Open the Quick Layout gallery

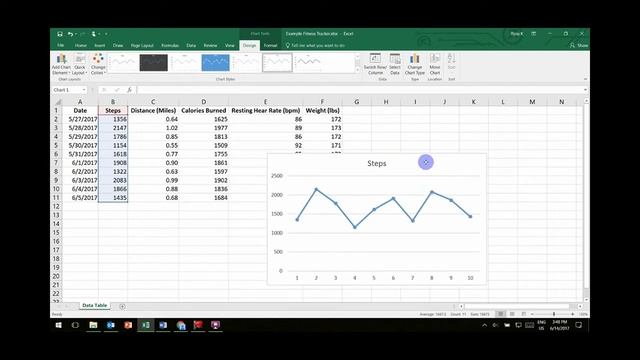[x=80, y=64]
